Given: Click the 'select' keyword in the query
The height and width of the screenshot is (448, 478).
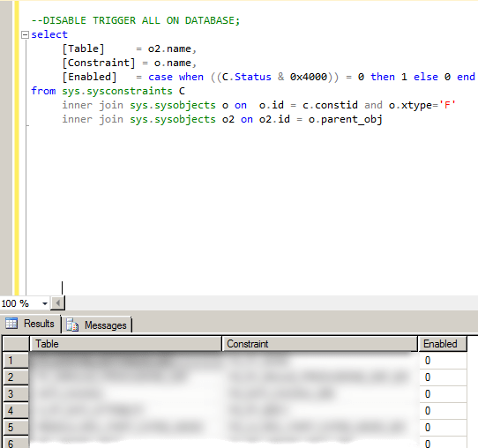Looking at the screenshot, I should click(49, 34).
